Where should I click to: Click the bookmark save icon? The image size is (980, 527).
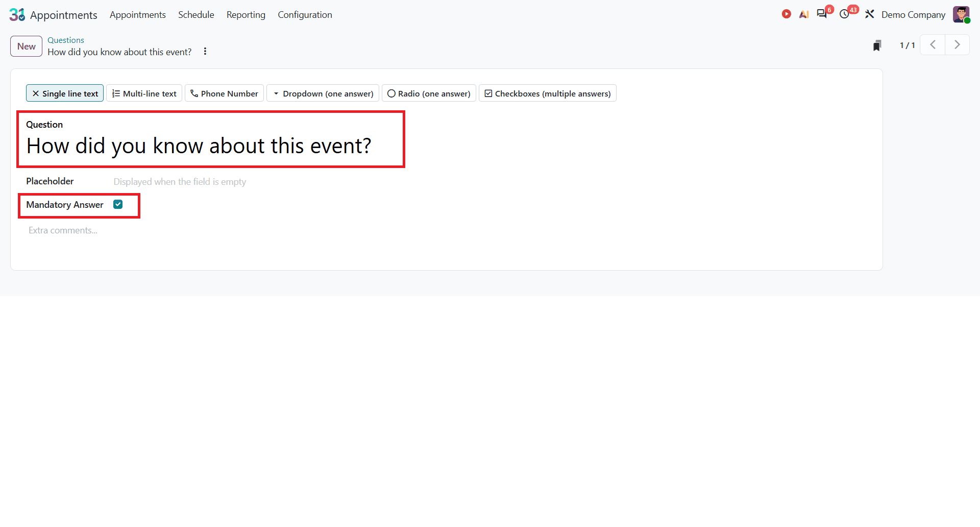(877, 45)
